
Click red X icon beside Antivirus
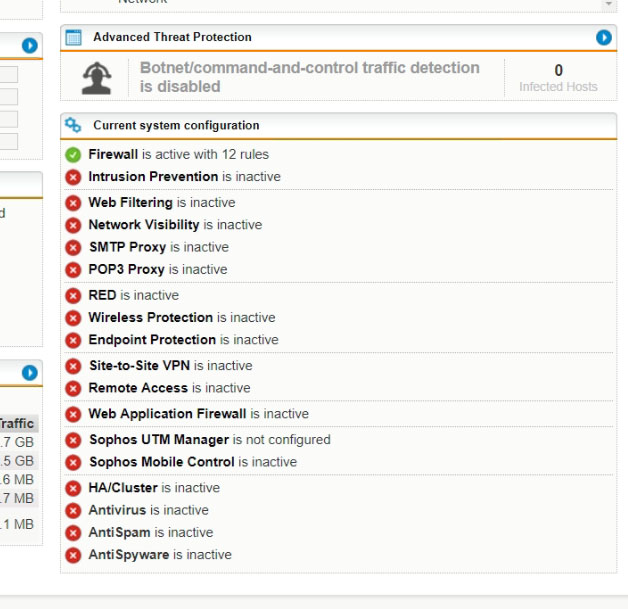coord(73,511)
